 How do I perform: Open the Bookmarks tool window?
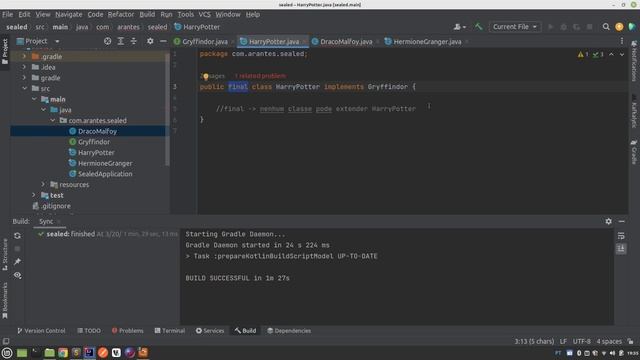5,300
